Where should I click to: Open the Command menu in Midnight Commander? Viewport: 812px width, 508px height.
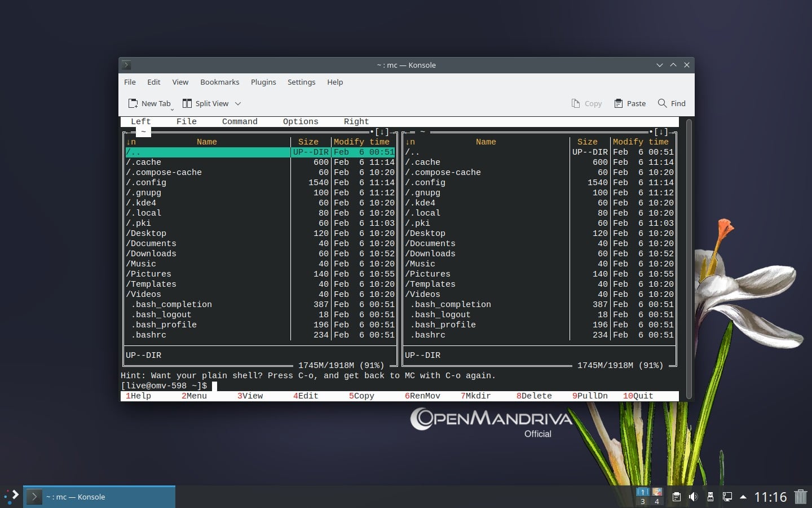240,121
